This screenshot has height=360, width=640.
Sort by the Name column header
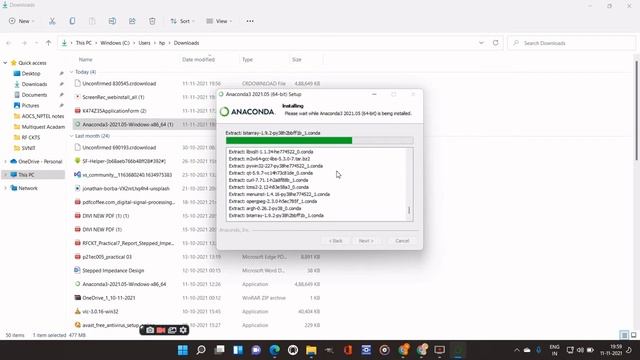click(x=85, y=60)
